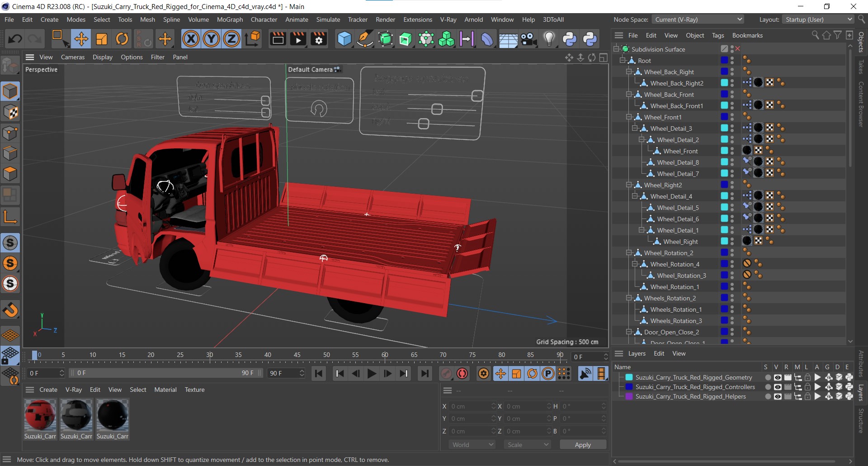Add a Light object
This screenshot has width=868, height=466.
click(x=549, y=39)
